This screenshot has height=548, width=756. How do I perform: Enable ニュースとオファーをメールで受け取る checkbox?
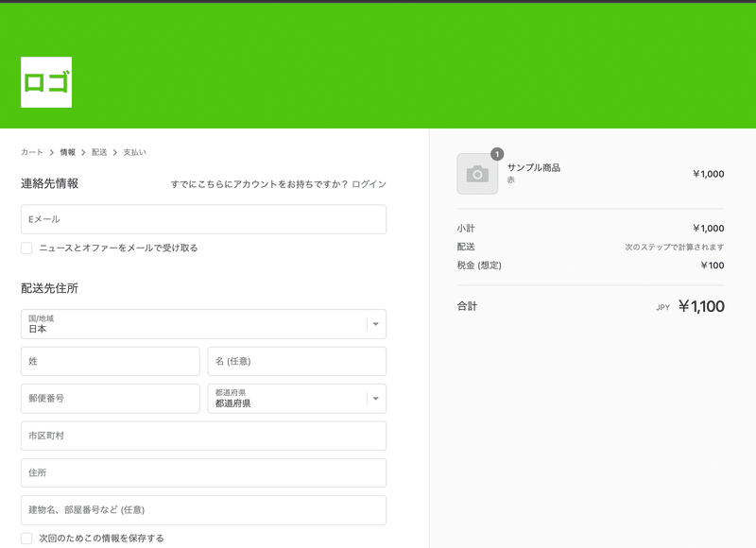26,248
